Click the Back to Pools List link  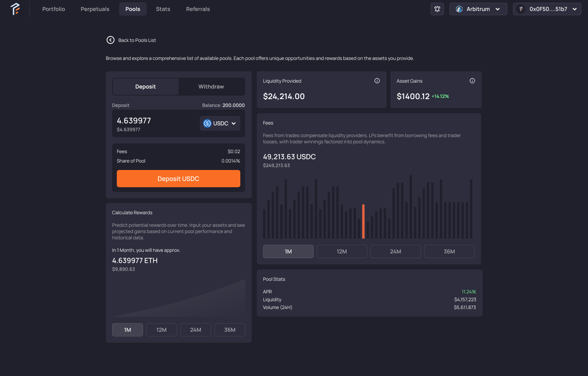coord(137,40)
